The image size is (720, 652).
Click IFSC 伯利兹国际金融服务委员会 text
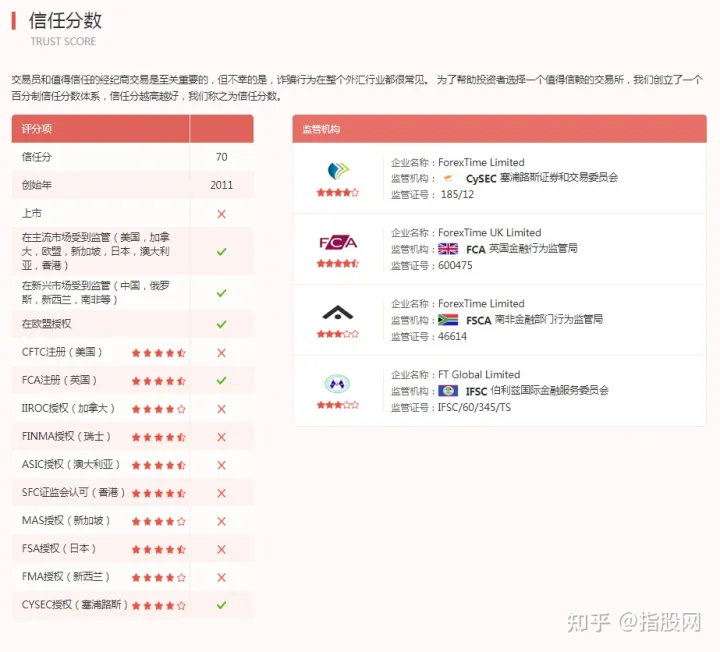(x=537, y=391)
